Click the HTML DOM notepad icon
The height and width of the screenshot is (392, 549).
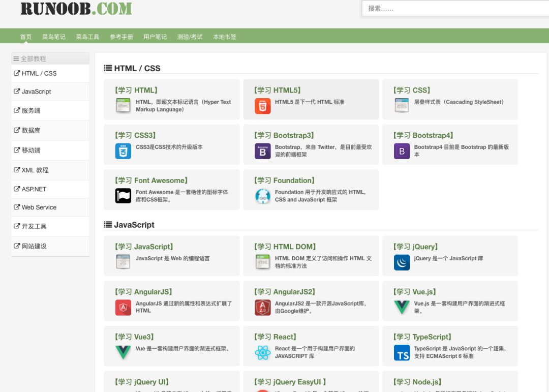pos(263,262)
